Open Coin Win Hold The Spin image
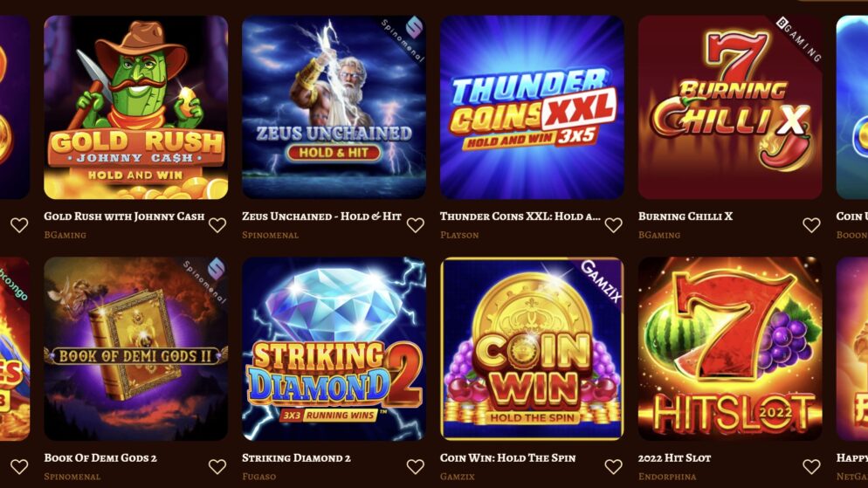868x488 pixels. [532, 348]
